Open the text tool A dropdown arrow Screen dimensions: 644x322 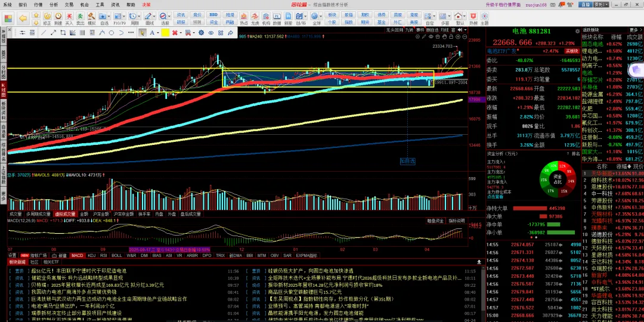click(158, 32)
